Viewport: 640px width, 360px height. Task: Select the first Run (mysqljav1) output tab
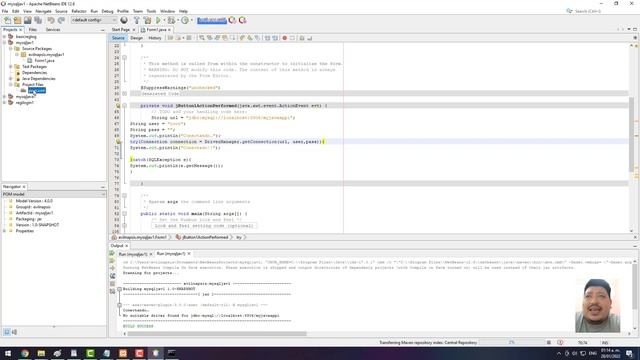tap(133, 254)
